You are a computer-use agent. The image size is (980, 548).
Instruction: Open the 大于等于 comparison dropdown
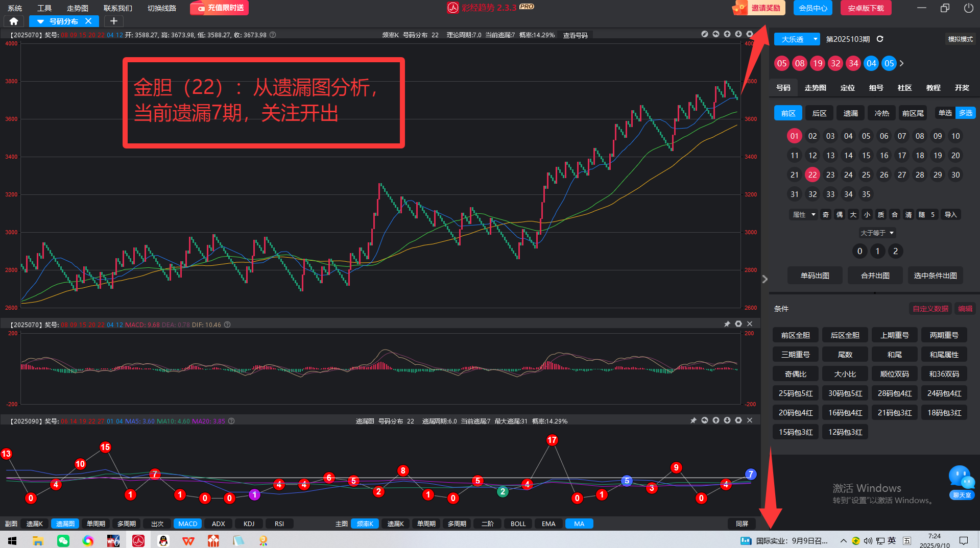[x=877, y=233]
